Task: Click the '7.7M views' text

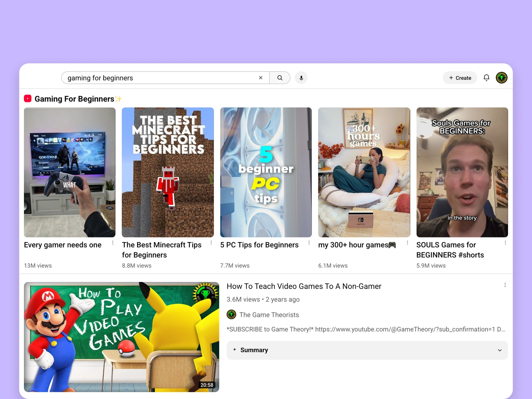Action: pos(235,266)
